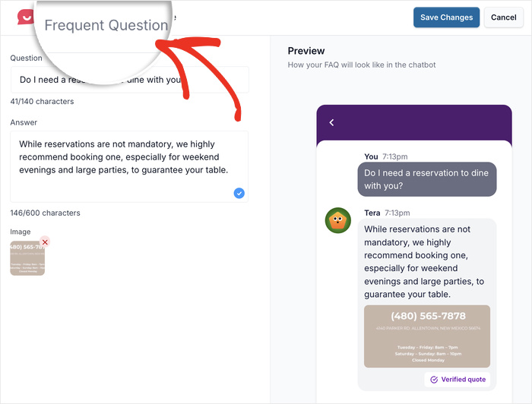This screenshot has width=532, height=404.
Task: Click the Tera name label in preview
Action: [x=372, y=213]
